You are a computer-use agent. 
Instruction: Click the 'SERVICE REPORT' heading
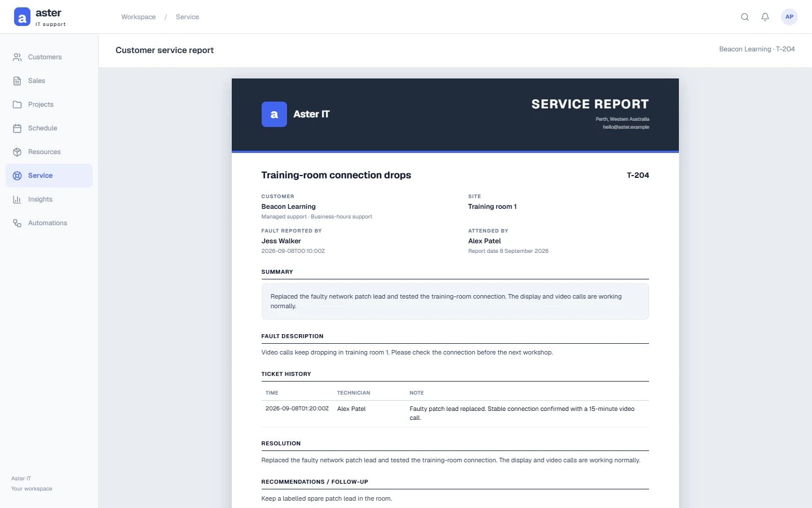tap(590, 104)
